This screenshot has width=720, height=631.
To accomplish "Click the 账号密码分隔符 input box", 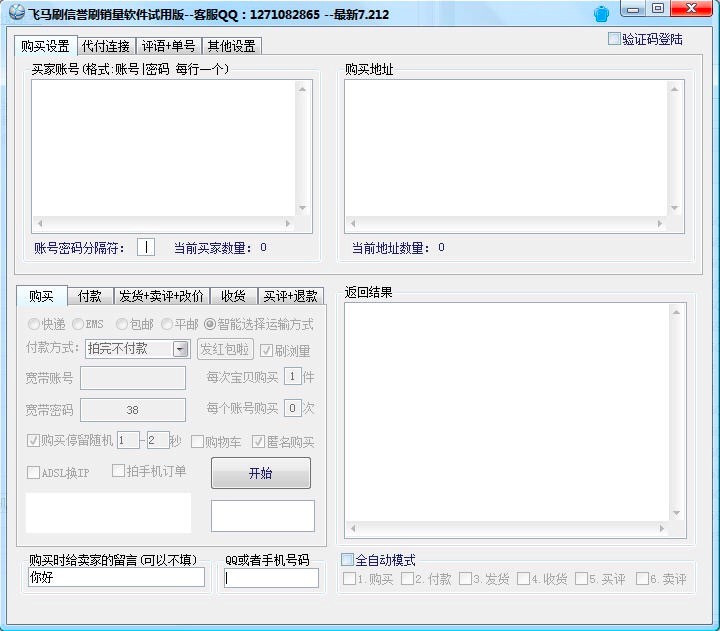I will click(146, 247).
